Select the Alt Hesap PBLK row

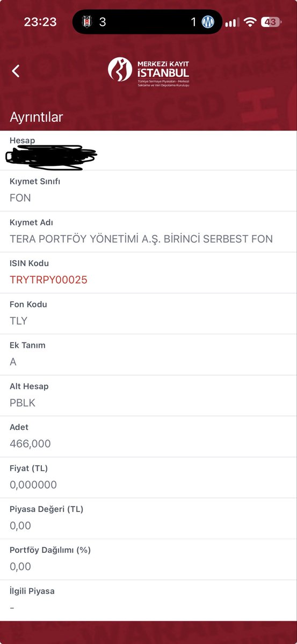[148, 396]
